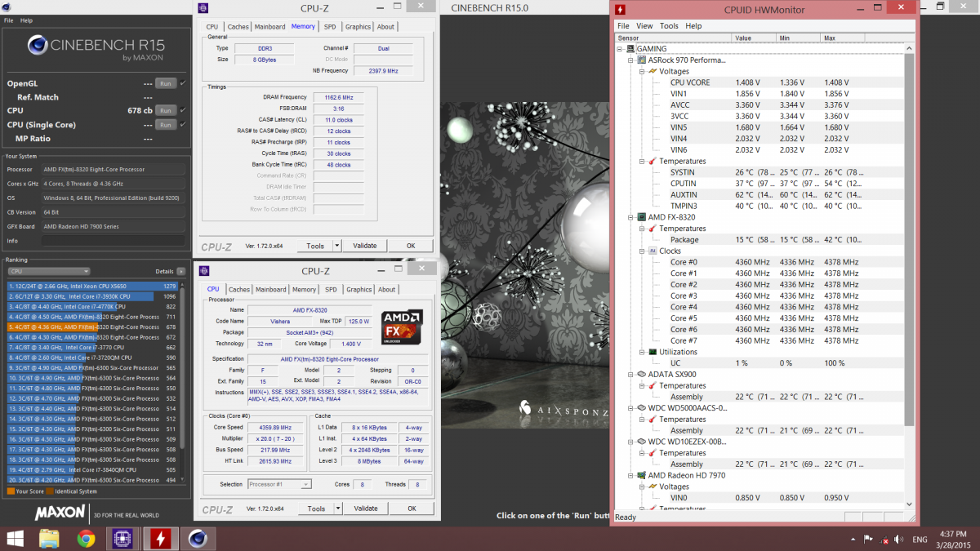Image resolution: width=980 pixels, height=551 pixels.
Task: Click the GAMING computer icon in the HWMonitor tree
Action: pyautogui.click(x=630, y=49)
